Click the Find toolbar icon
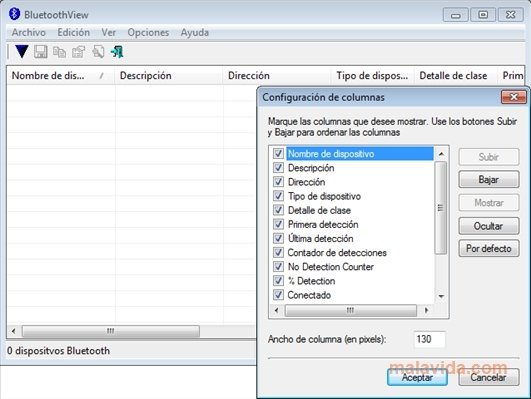Viewport: 531px width, 399px height. [98, 52]
